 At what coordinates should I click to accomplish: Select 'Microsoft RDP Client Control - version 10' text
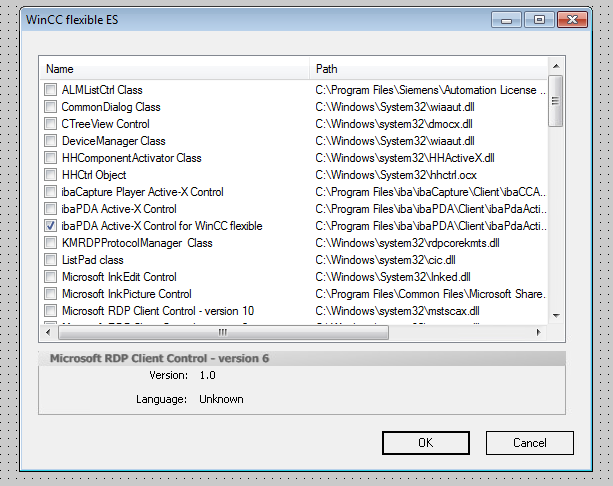coord(158,311)
